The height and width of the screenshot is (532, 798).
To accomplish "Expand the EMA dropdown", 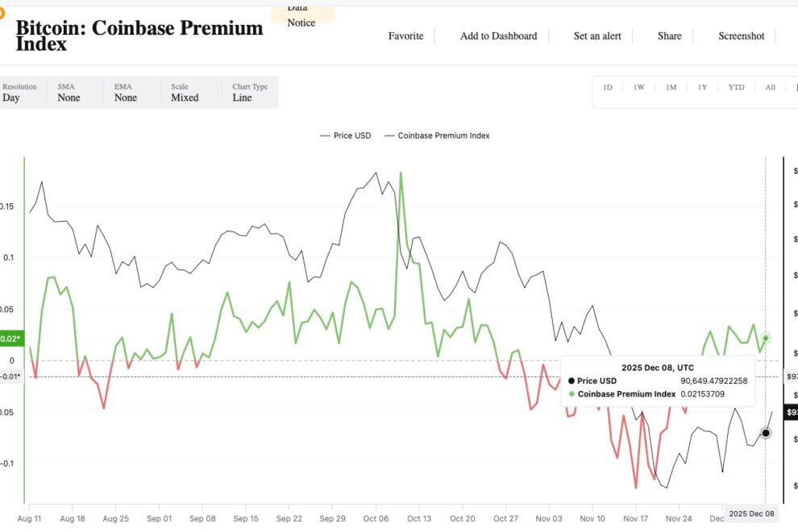I will coord(126,93).
